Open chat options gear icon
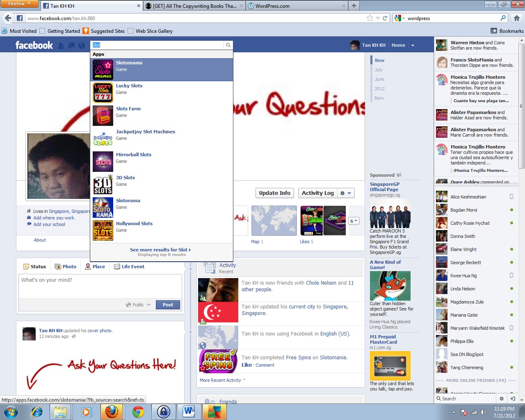Image resolution: width=525 pixels, height=420 pixels. click(501, 399)
